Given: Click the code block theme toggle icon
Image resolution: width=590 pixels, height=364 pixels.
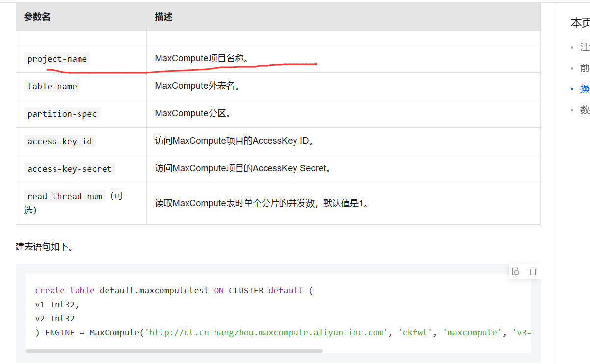Looking at the screenshot, I should pyautogui.click(x=516, y=272).
